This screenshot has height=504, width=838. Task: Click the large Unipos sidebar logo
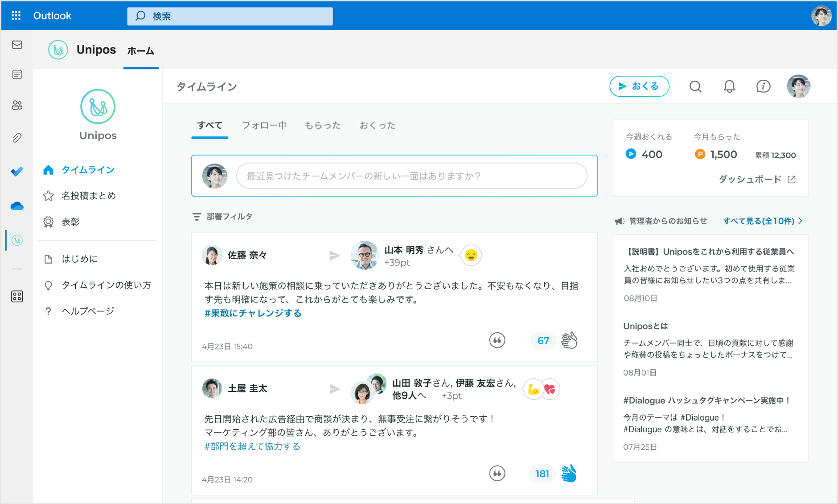click(98, 107)
